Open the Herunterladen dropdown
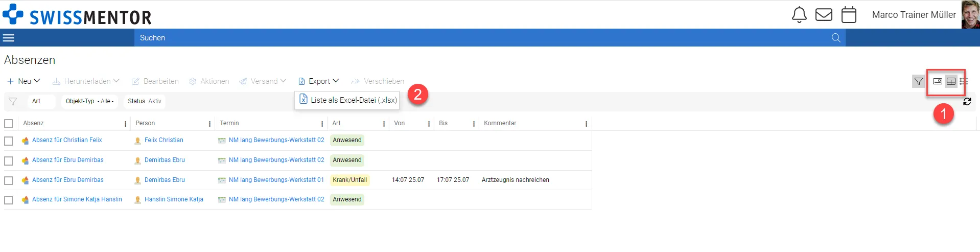980x252 pixels. [x=86, y=81]
